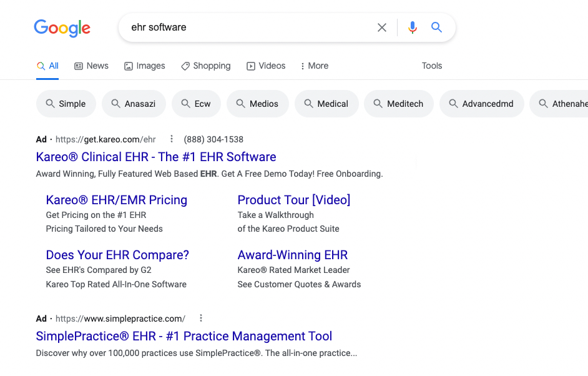Screen dimensions: 588x376
Task: Click www.simplepractice.com ad URL
Action: pos(120,319)
